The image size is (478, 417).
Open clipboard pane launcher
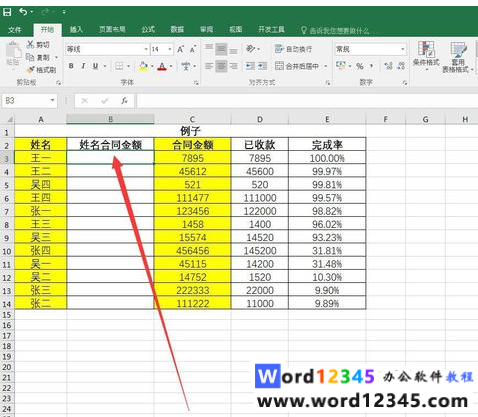58,82
